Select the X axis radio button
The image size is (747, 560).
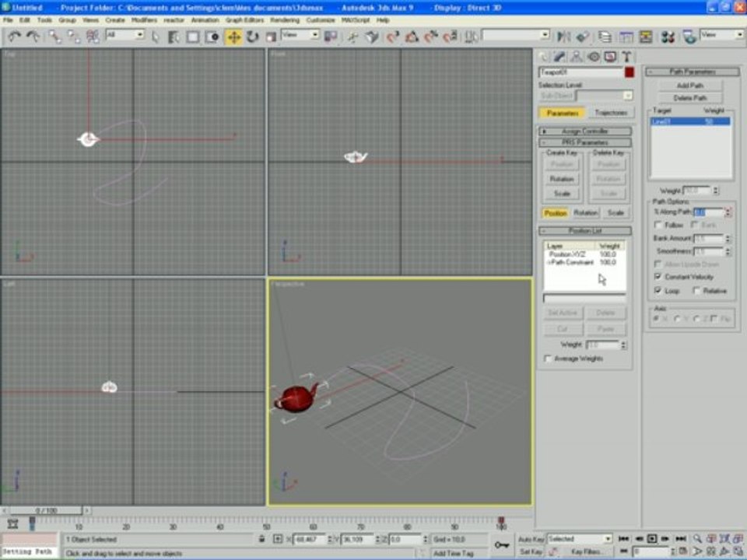coord(657,319)
